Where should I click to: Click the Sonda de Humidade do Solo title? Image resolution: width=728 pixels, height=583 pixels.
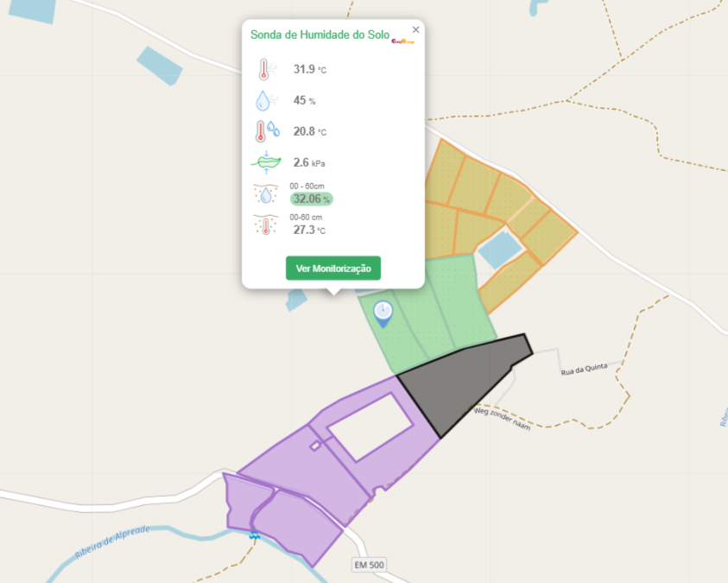click(x=320, y=35)
